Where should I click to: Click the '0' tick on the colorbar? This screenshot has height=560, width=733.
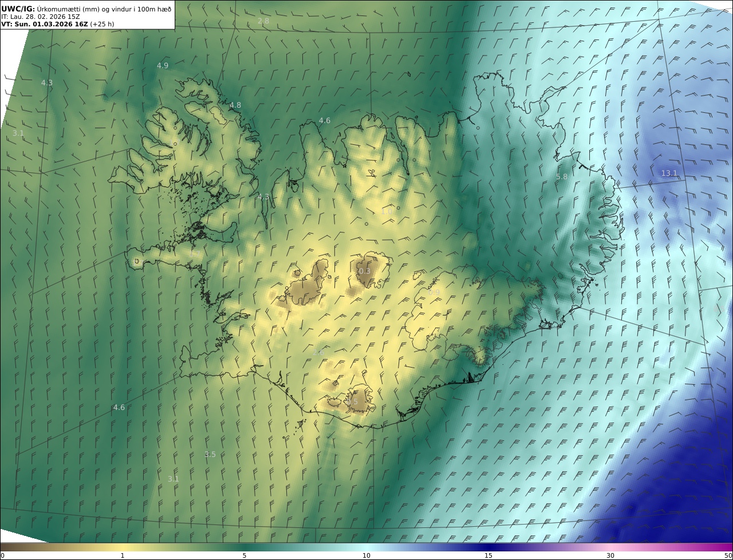2,555
